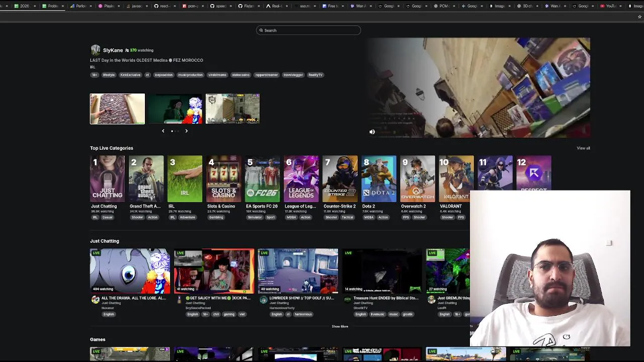This screenshot has width=644, height=362.
Task: Switch to the 'Real-t' browser tab
Action: pyautogui.click(x=276, y=6)
